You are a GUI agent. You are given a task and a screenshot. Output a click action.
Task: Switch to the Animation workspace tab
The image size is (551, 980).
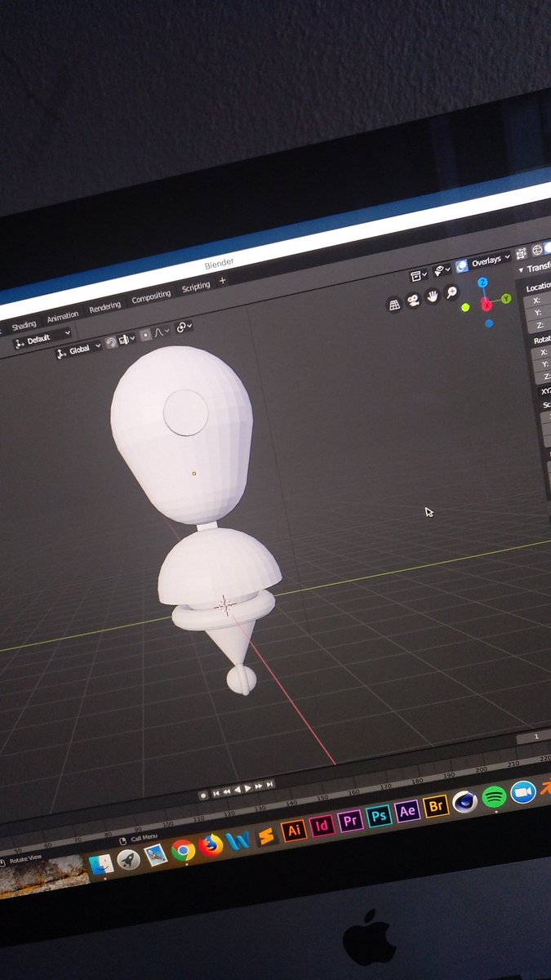point(63,316)
